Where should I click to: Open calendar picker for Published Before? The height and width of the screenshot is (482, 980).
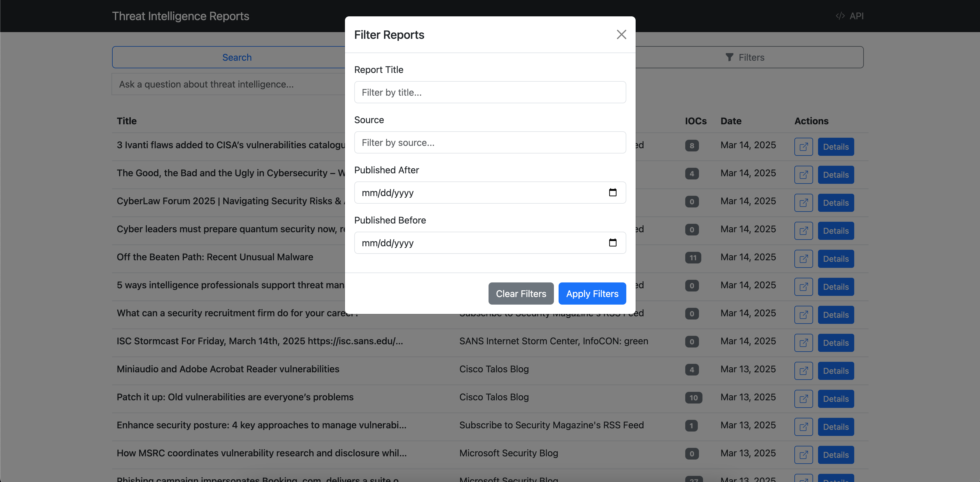(x=613, y=243)
